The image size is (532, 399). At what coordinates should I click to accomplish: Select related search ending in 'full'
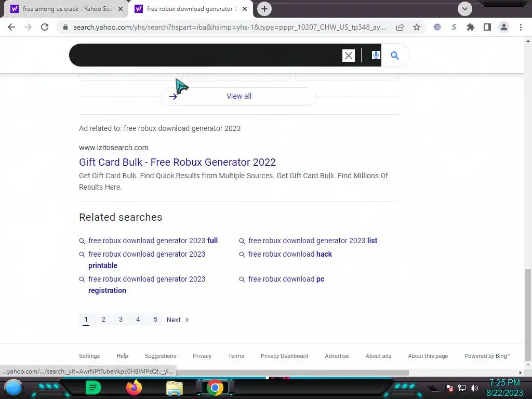(153, 241)
